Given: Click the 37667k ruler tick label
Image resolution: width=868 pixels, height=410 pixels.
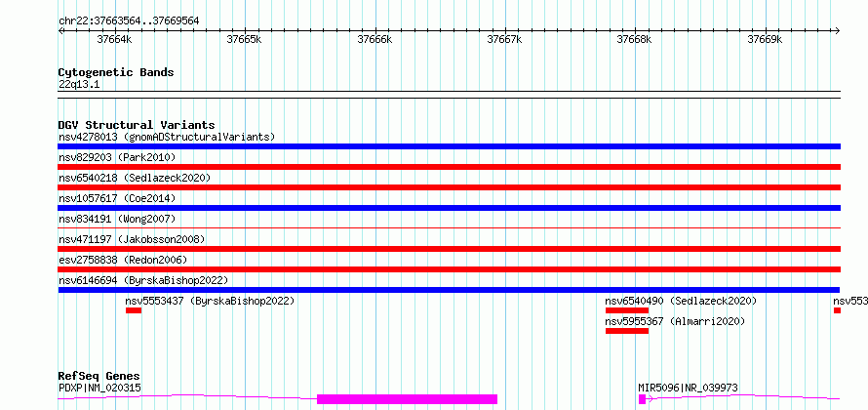Looking at the screenshot, I should coord(504,39).
